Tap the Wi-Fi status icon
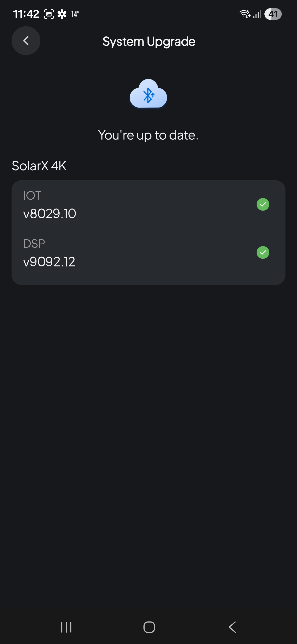Screen dimensions: 297x644 pyautogui.click(x=245, y=14)
